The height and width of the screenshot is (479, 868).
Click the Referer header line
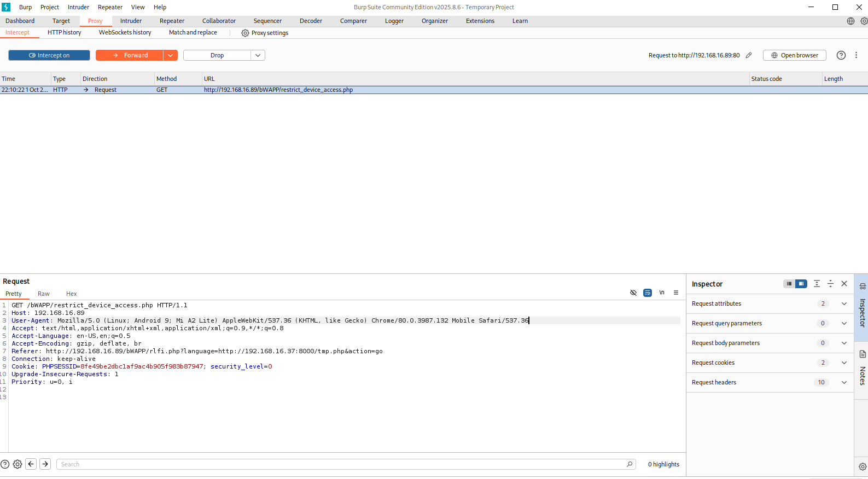pos(197,351)
